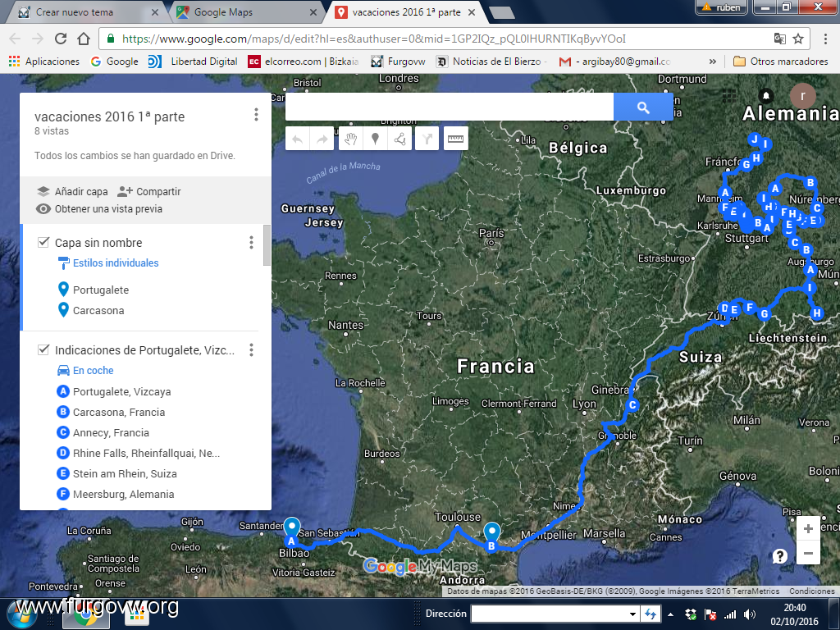
Task: Open the Google apps grid icon
Action: click(x=729, y=96)
